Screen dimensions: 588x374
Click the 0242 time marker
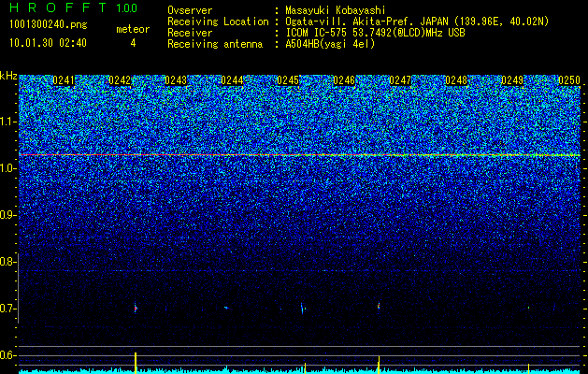(x=120, y=80)
